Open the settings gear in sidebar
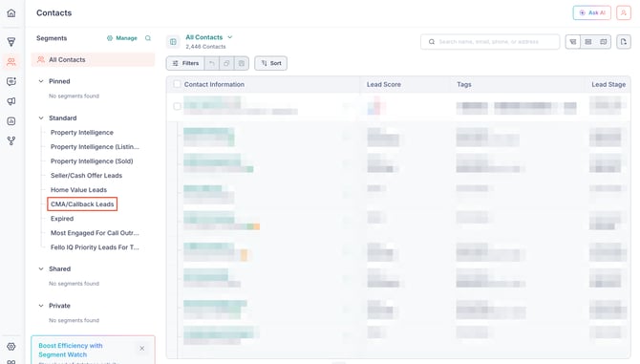 [11, 347]
